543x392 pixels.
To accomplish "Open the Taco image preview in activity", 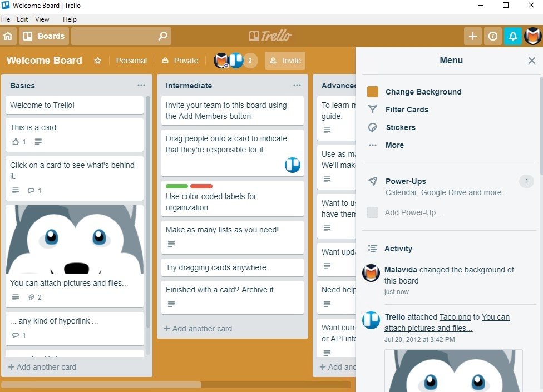I will coord(453,370).
